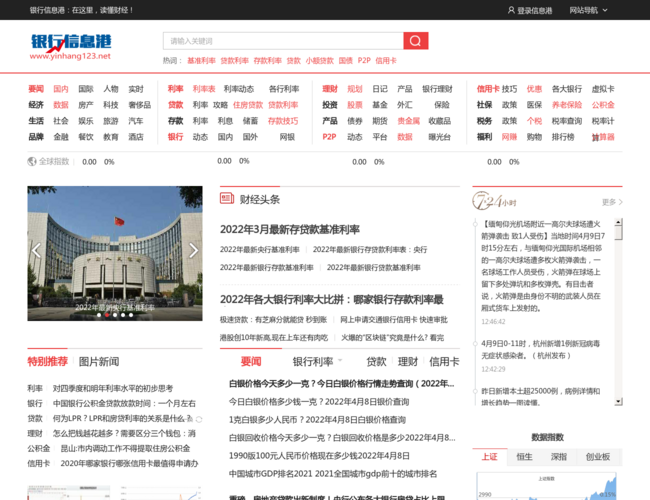Image resolution: width=650 pixels, height=500 pixels.
Task: Open 公积金 nav link
Action: point(603,105)
